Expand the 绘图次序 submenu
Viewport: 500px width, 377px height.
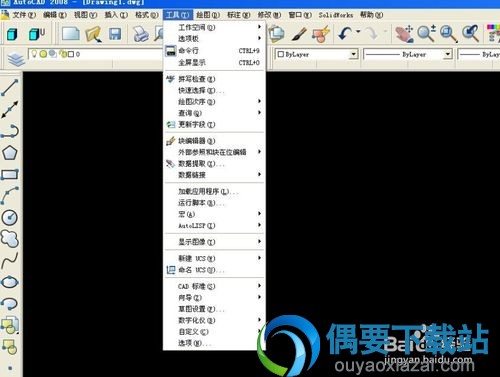click(214, 102)
